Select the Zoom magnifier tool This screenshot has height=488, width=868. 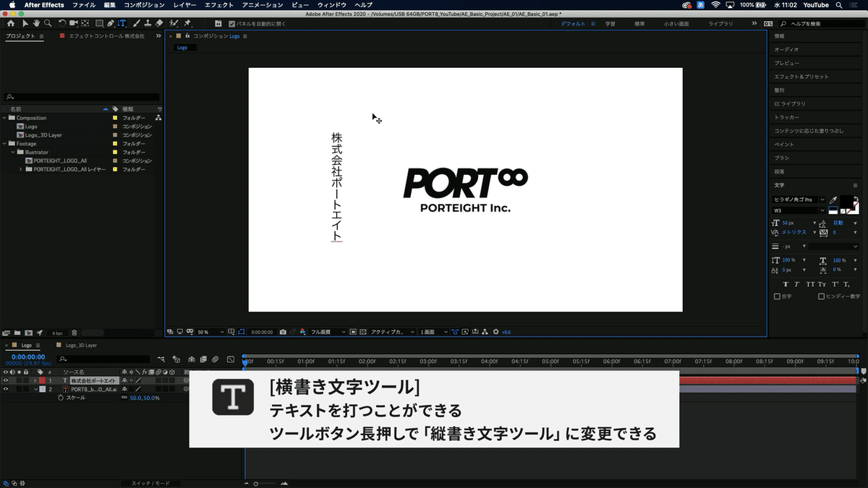(48, 23)
